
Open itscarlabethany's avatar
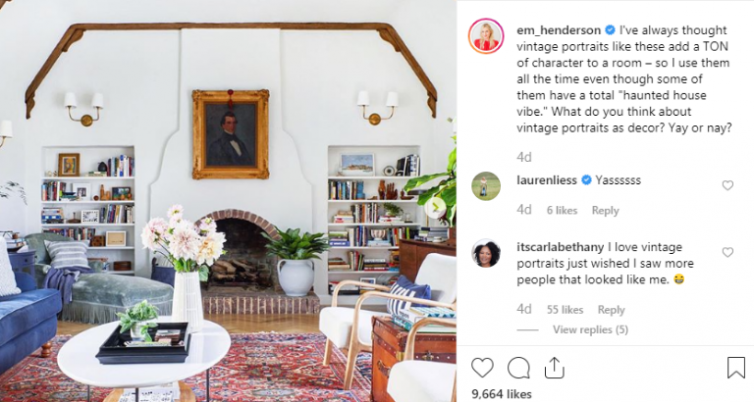point(486,253)
